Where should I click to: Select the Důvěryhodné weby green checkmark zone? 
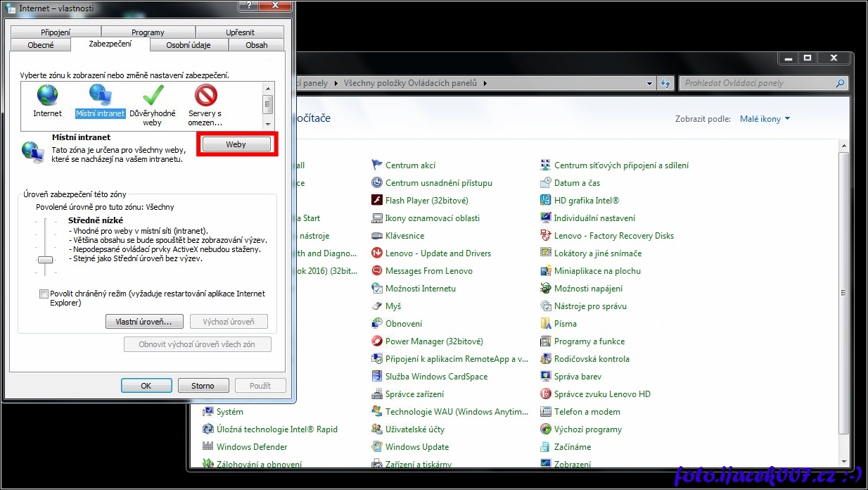153,95
